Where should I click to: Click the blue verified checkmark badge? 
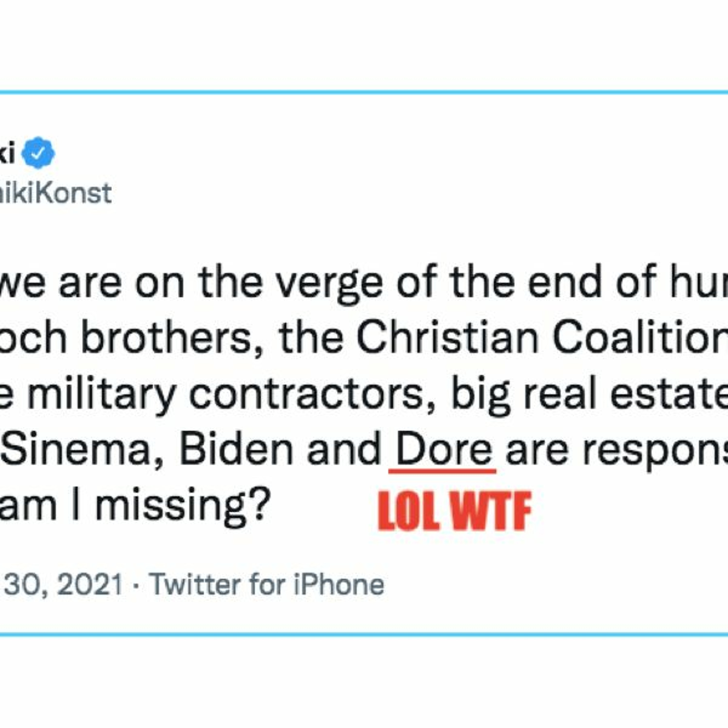[x=38, y=153]
